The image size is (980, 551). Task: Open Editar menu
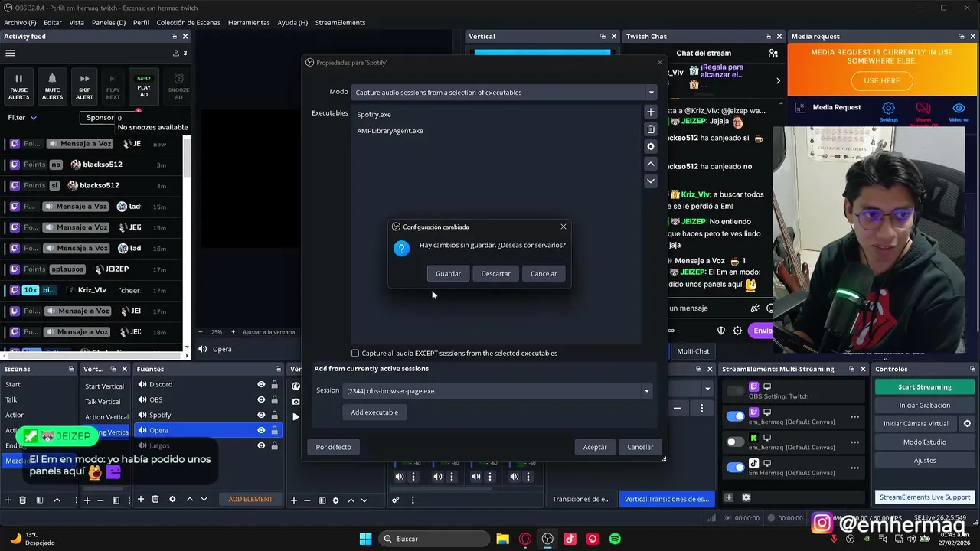click(x=53, y=22)
